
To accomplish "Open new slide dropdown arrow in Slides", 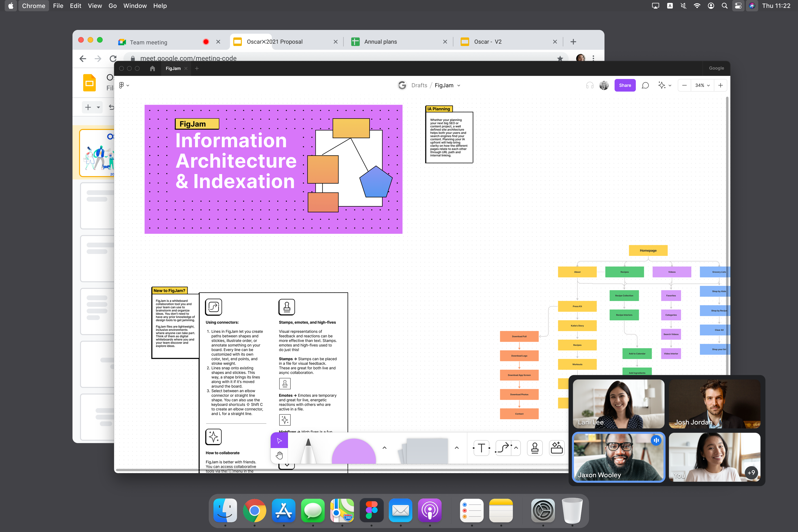I will click(x=98, y=108).
